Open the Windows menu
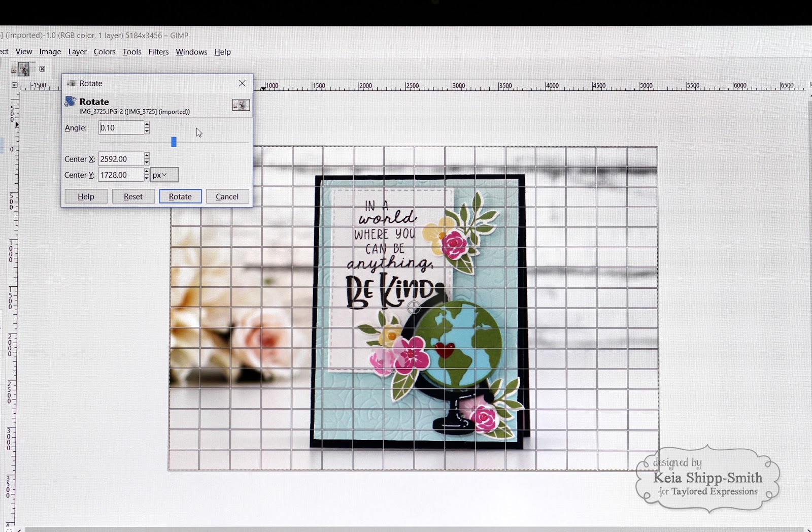The width and height of the screenshot is (812, 532). [x=191, y=52]
